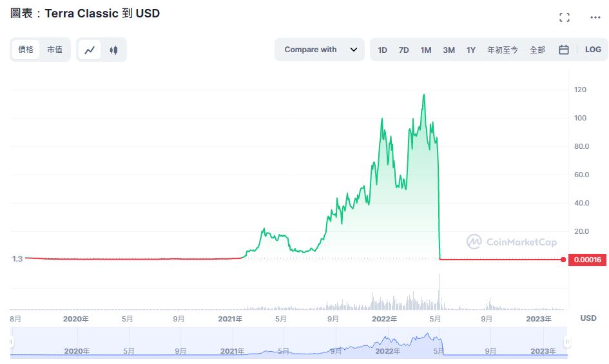609x364 pixels.
Task: Select the 市值 (market cap) view
Action: point(55,50)
